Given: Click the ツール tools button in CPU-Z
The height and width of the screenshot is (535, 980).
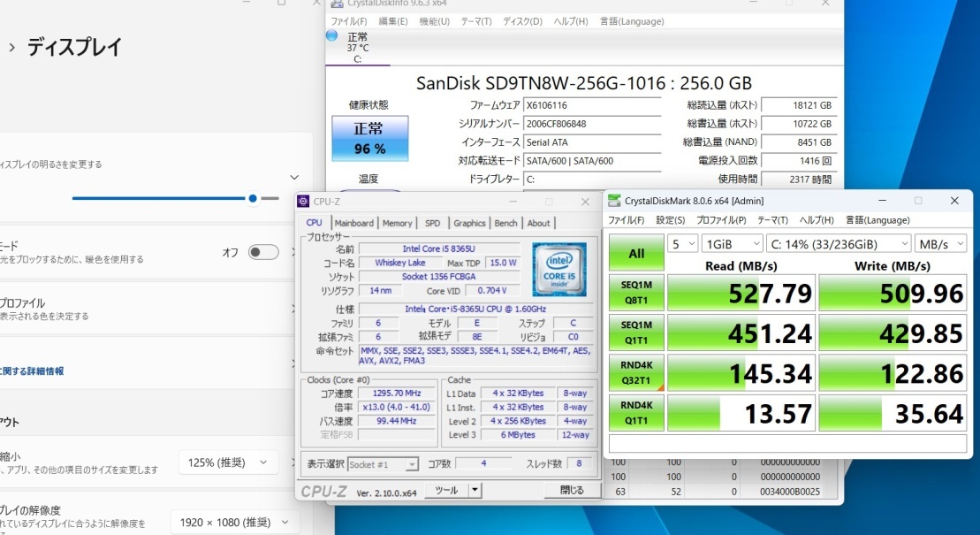Looking at the screenshot, I should 446,491.
